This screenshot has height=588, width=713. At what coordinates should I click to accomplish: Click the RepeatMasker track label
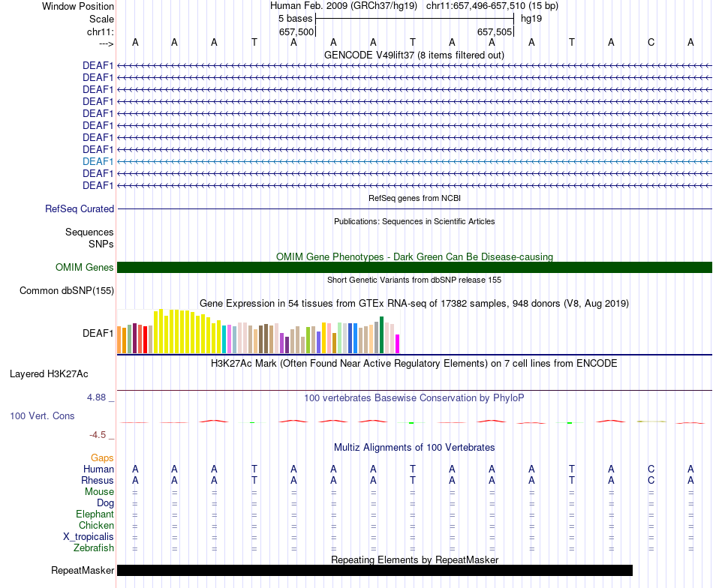(83, 570)
